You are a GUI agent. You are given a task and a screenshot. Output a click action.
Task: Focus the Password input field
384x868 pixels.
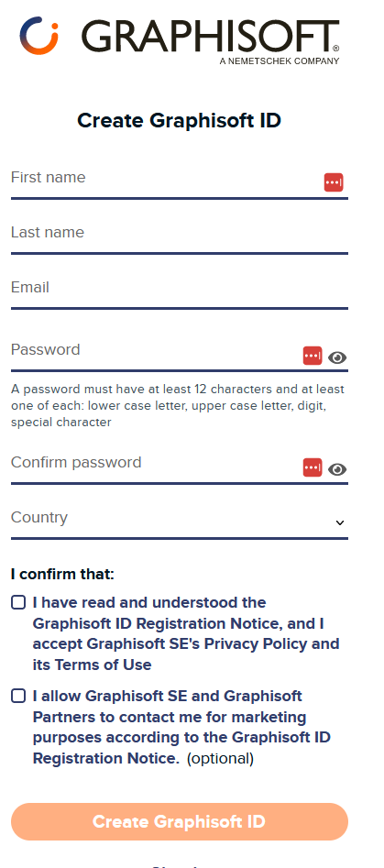click(x=156, y=353)
